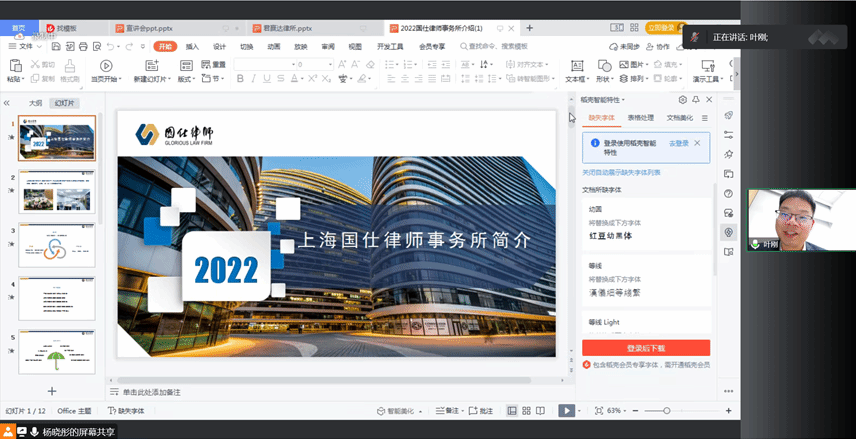Open the Design (设计) ribbon tab

point(219,47)
